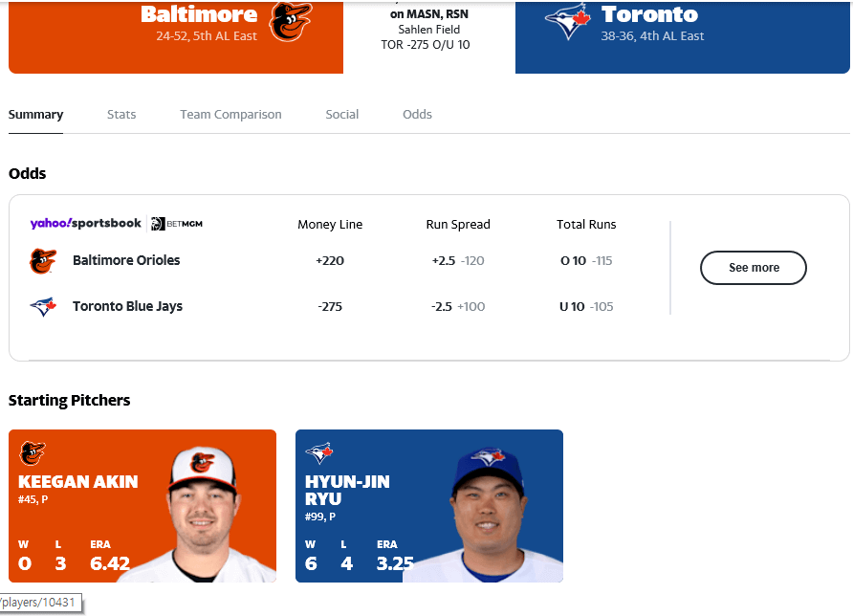Click Blue Jays logo on Ryu card
This screenshot has width=853, height=616.
click(319, 452)
